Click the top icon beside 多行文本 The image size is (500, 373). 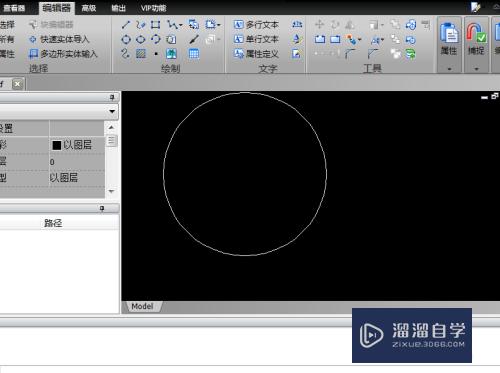click(x=297, y=24)
